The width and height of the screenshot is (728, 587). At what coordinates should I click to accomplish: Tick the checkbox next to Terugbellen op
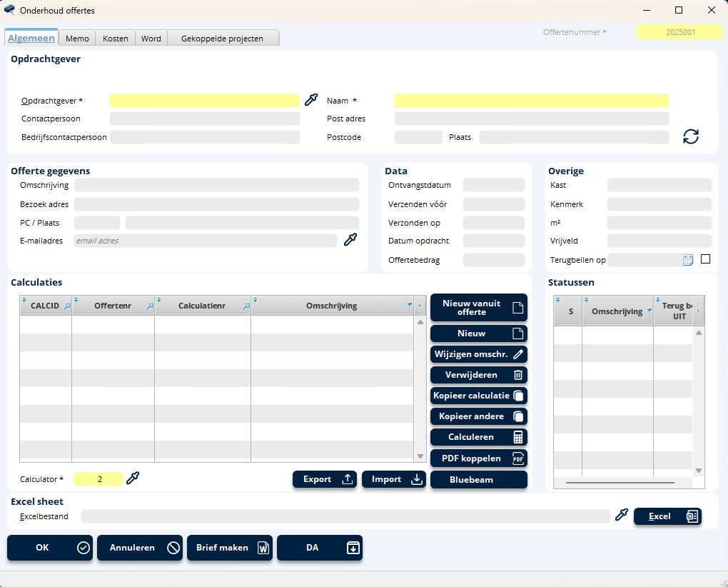click(706, 259)
